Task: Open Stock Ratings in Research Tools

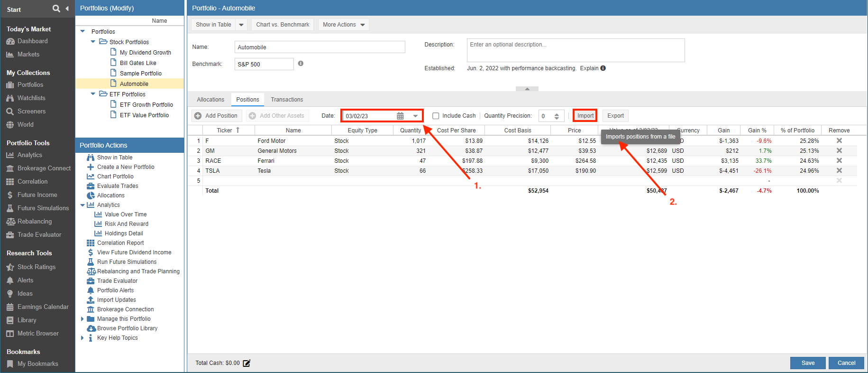Action: [36, 267]
